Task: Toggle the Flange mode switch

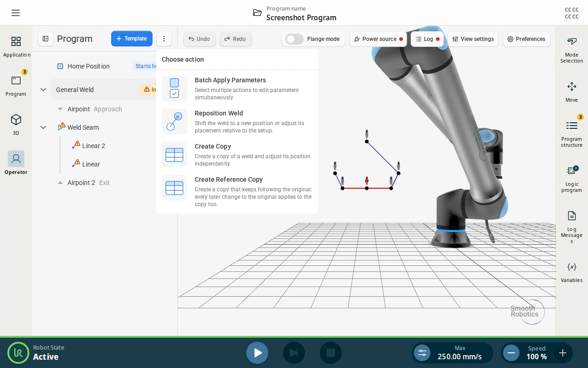Action: (x=294, y=39)
